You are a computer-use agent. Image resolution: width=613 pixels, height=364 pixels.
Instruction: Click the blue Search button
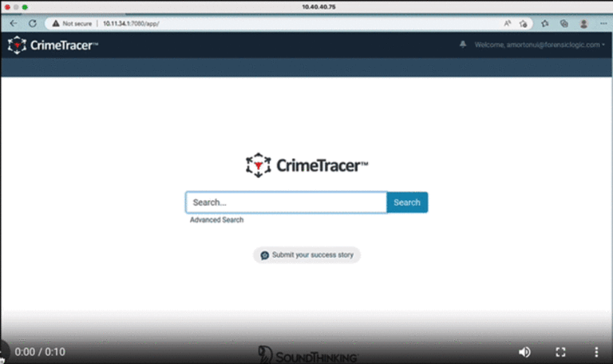point(407,203)
